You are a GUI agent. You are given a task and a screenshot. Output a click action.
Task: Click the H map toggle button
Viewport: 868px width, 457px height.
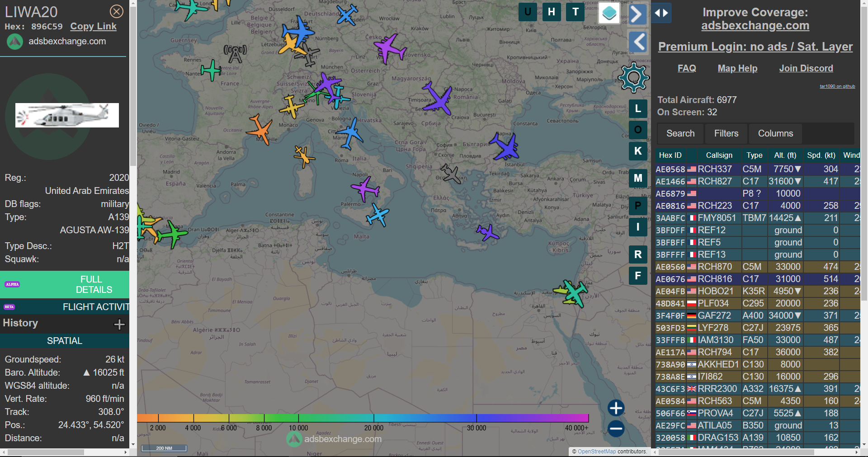point(552,12)
